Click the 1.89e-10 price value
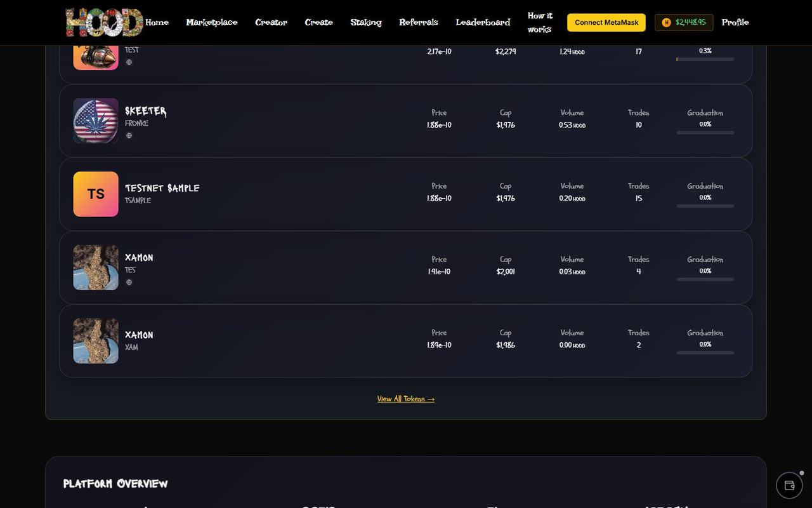Viewport: 812px width, 508px height. point(439,345)
